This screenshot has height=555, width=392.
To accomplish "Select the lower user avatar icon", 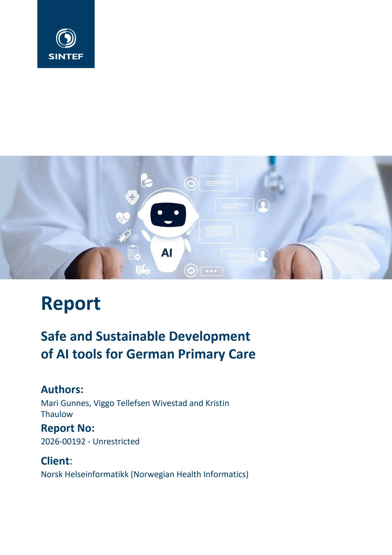I will coord(262,255).
